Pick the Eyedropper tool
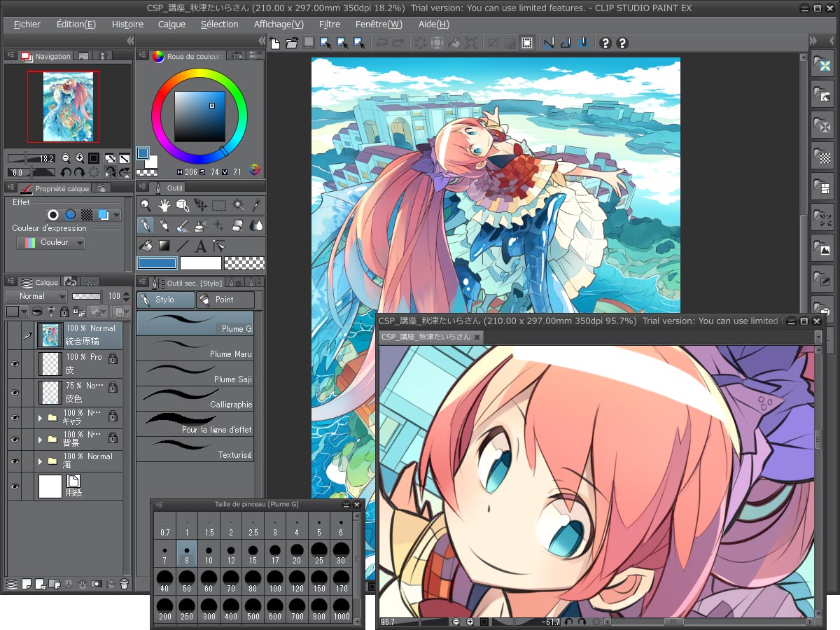This screenshot has width=840, height=630. (x=256, y=205)
